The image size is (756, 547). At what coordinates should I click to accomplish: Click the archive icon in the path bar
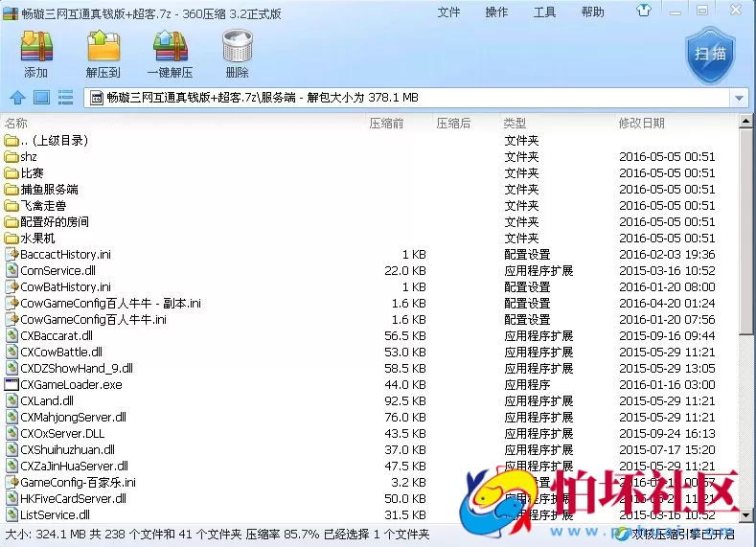point(97,98)
